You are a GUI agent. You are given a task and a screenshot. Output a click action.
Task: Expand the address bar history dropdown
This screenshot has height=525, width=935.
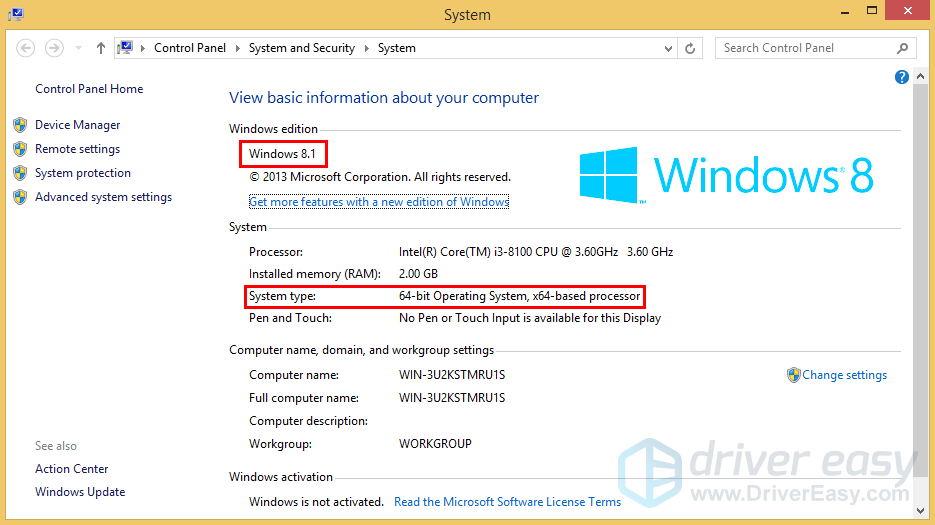click(668, 48)
